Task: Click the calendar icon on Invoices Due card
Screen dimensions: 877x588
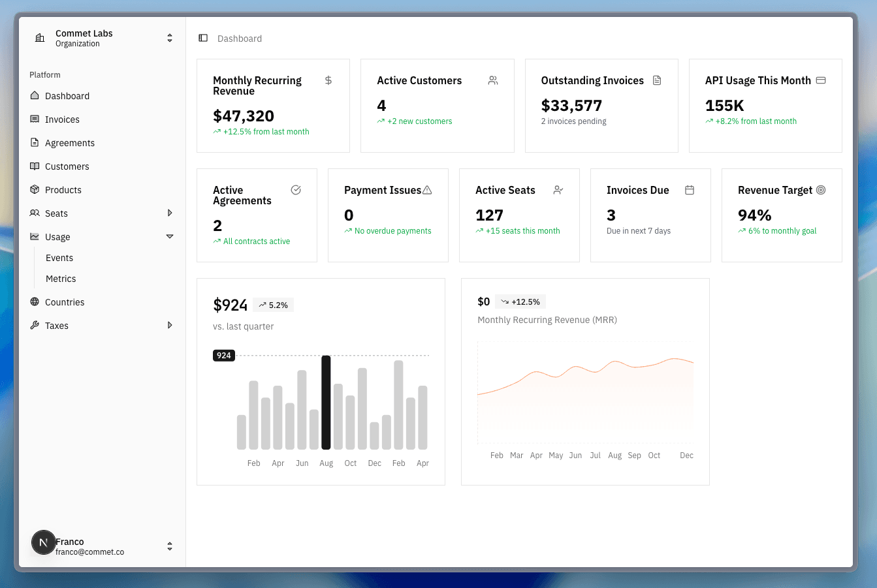Action: pyautogui.click(x=690, y=190)
